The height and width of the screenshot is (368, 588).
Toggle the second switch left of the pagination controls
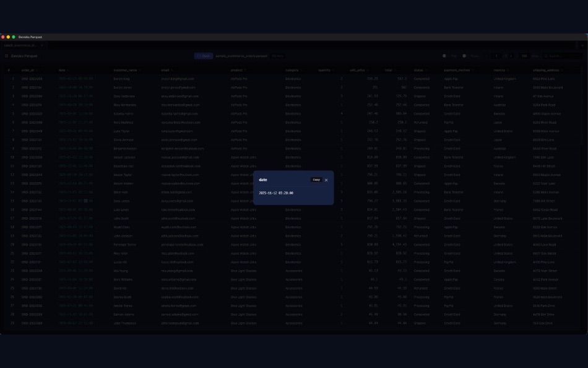tap(464, 56)
